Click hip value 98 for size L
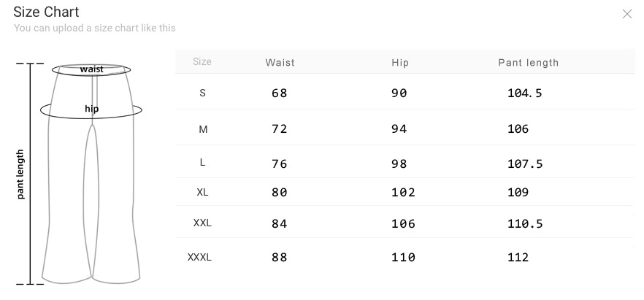The width and height of the screenshot is (644, 300). click(399, 164)
